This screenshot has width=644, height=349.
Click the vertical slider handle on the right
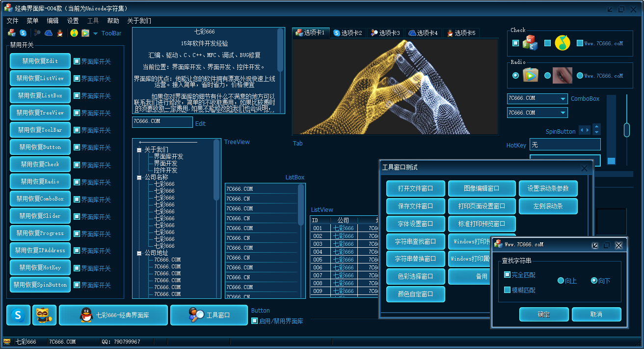click(x=626, y=130)
